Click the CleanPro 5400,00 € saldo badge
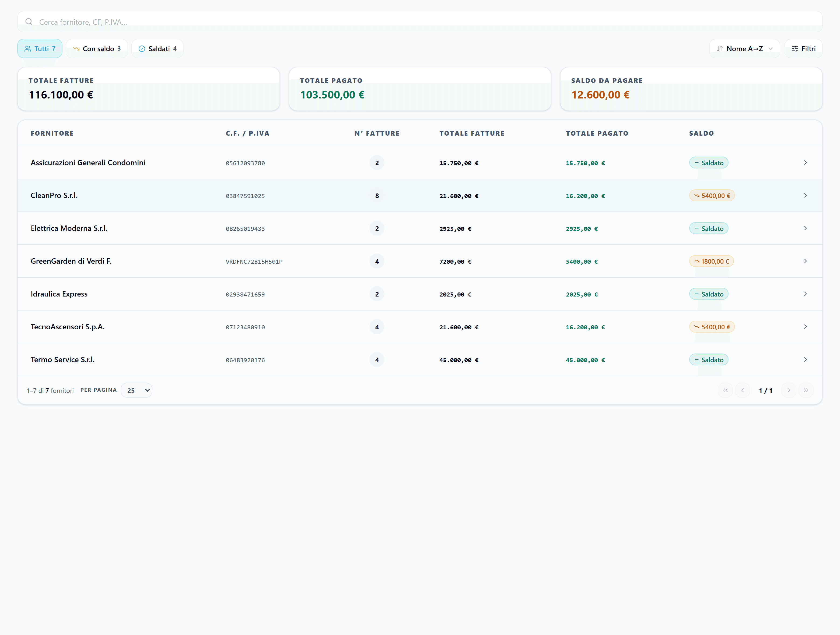Screen dimensions: 840x635 click(712, 195)
